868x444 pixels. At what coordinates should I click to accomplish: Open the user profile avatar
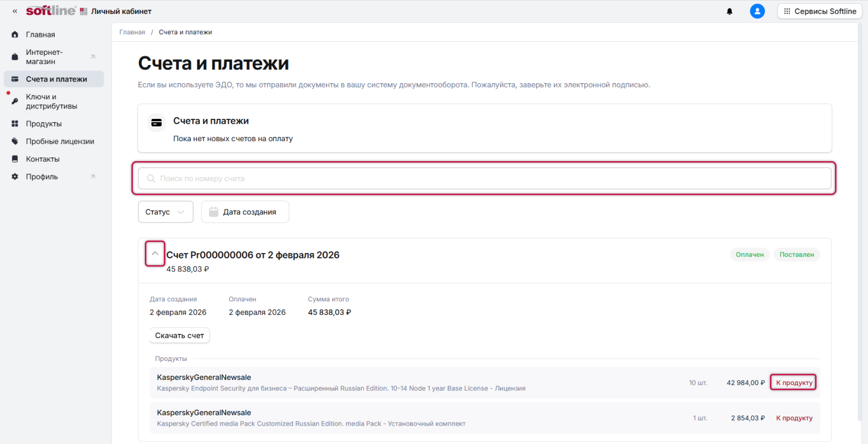point(757,11)
